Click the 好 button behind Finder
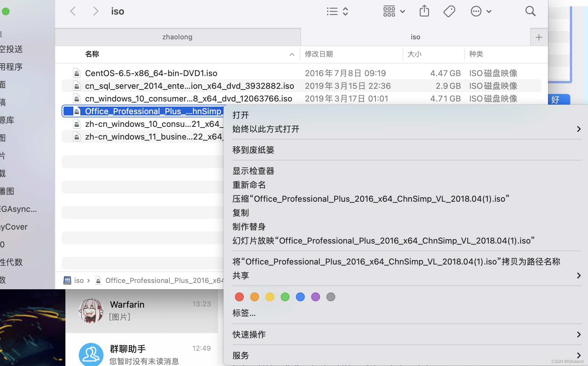588x366 pixels. (x=559, y=100)
